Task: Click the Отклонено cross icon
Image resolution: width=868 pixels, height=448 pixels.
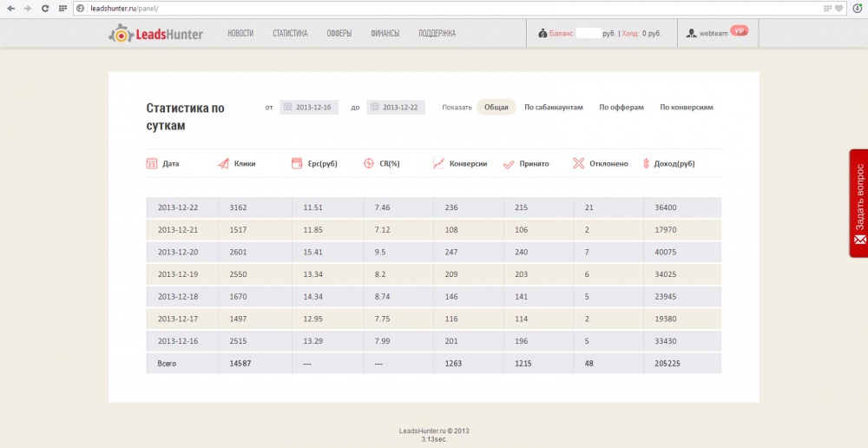Action: (x=578, y=163)
